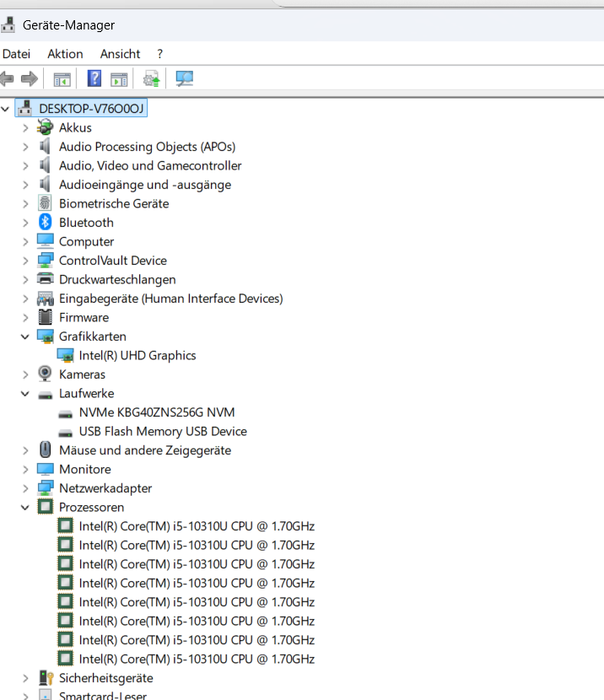Expand Audio, Video und Gamecontroller

25,165
